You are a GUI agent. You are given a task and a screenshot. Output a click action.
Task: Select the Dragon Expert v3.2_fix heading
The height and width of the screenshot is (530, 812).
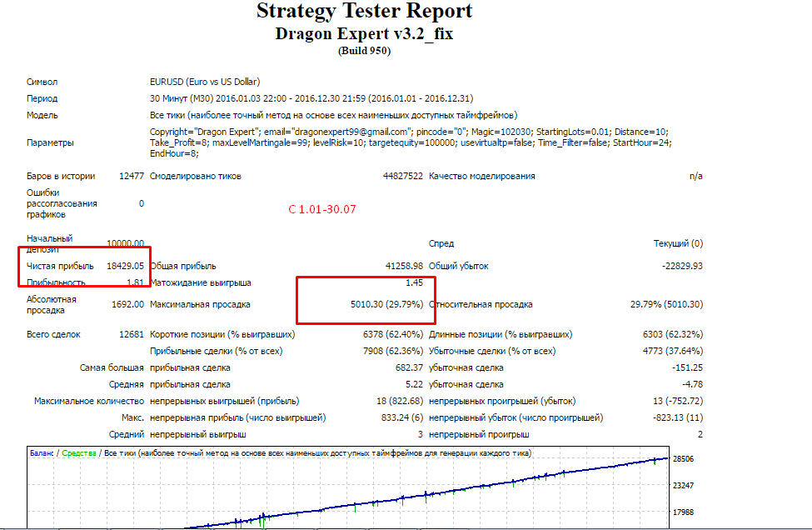coord(364,33)
